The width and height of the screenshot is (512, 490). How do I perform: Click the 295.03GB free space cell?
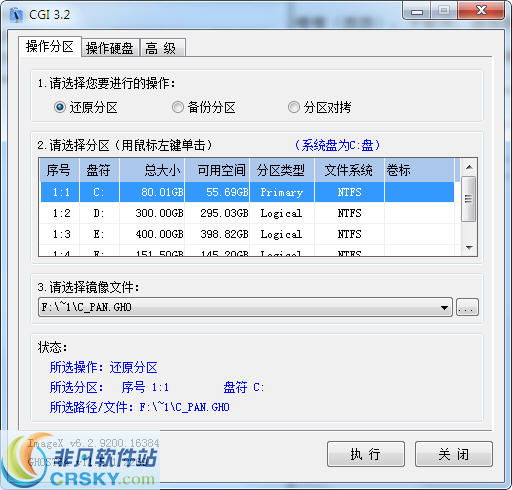click(x=217, y=213)
